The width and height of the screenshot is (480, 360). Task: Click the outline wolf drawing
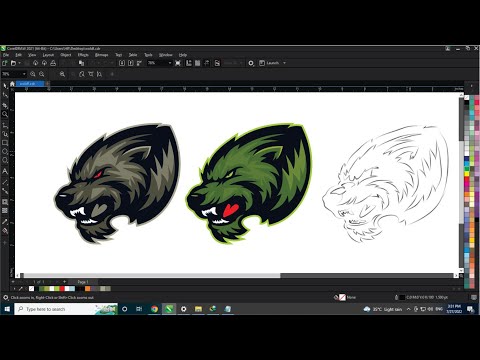pos(385,183)
